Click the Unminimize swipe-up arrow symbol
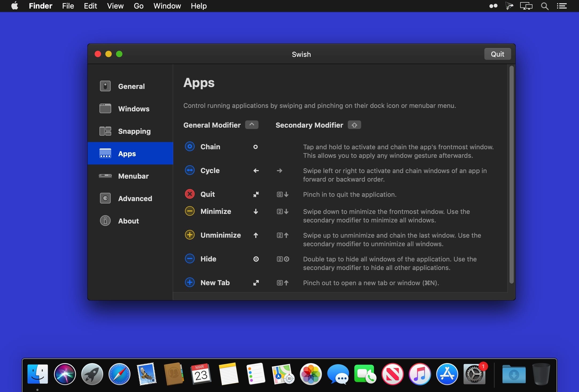This screenshot has width=579, height=392. [x=256, y=235]
